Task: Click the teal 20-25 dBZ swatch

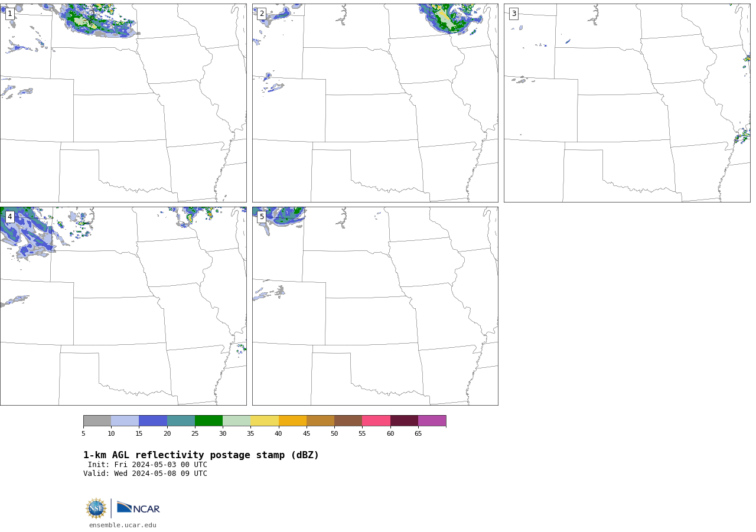Action: click(x=181, y=421)
